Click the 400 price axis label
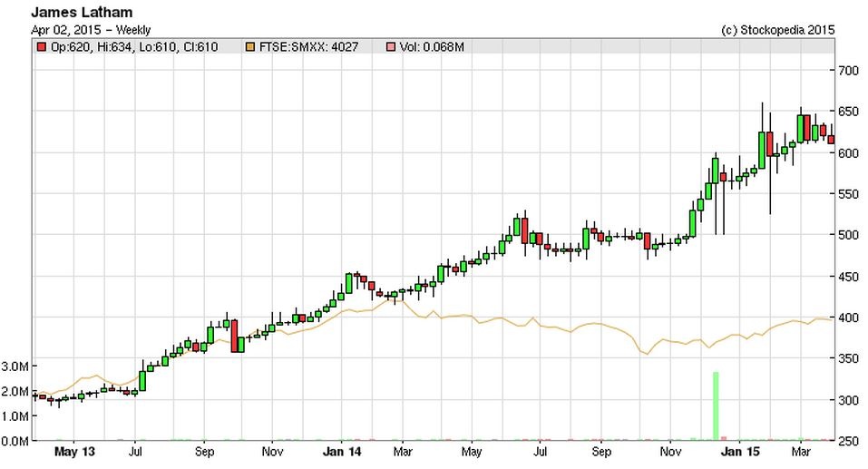 [848, 318]
